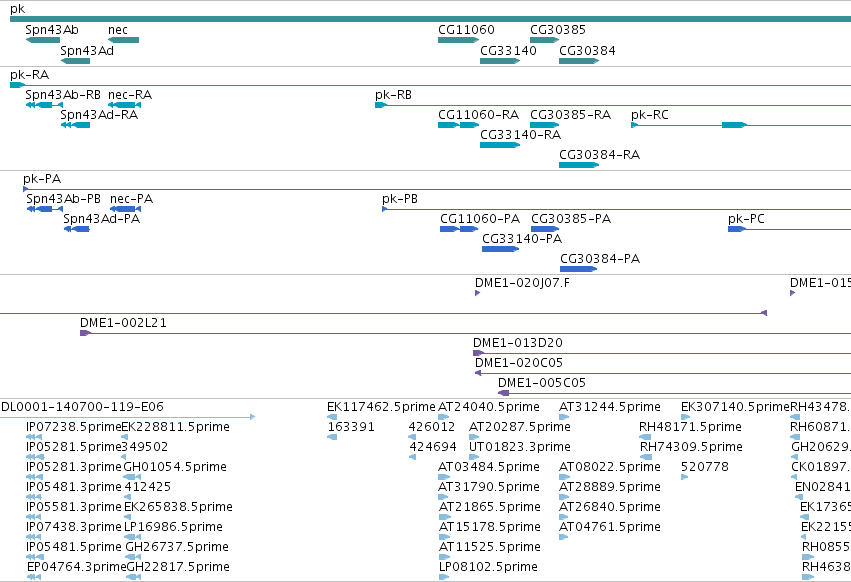
Task: Select the Spn43Ad-PA protein label
Action: pyautogui.click(x=101, y=219)
